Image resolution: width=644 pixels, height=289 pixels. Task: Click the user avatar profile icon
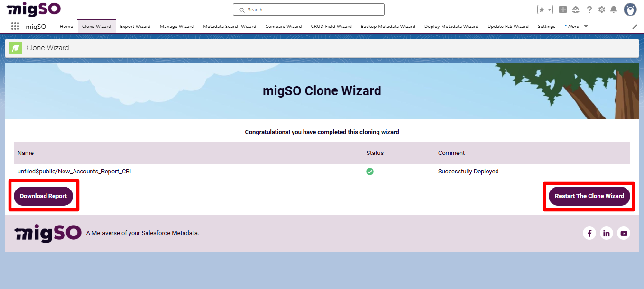(x=630, y=9)
